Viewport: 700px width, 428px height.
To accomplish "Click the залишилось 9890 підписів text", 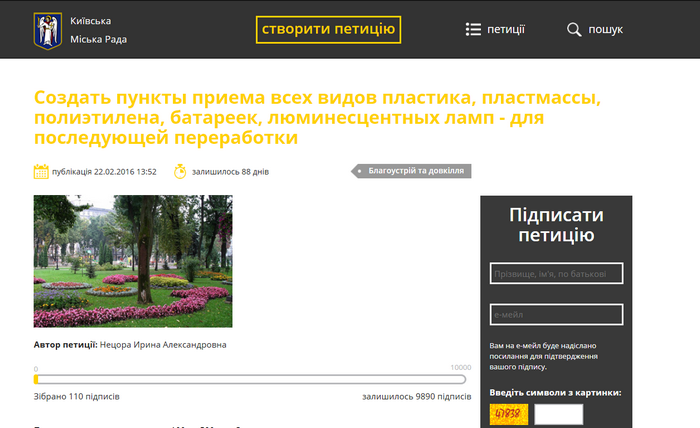I will click(x=417, y=396).
